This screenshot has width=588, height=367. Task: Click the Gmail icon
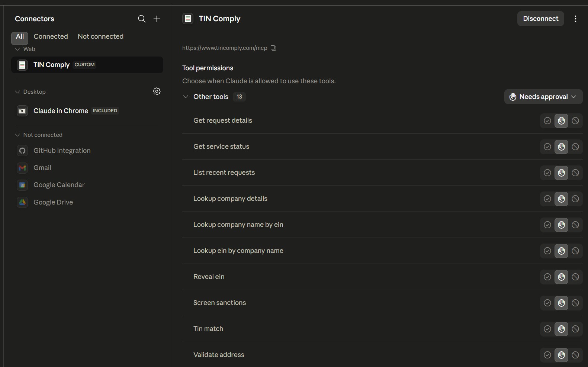click(x=22, y=168)
